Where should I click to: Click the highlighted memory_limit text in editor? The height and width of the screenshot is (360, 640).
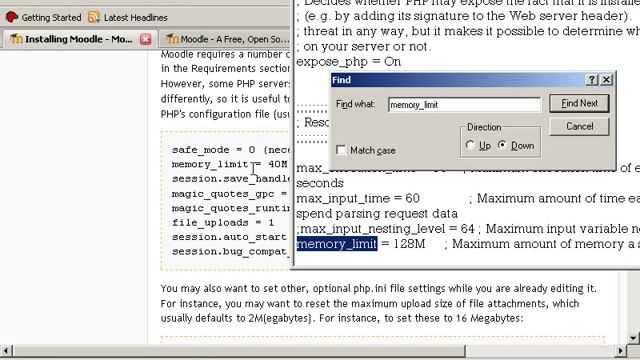pyautogui.click(x=337, y=244)
